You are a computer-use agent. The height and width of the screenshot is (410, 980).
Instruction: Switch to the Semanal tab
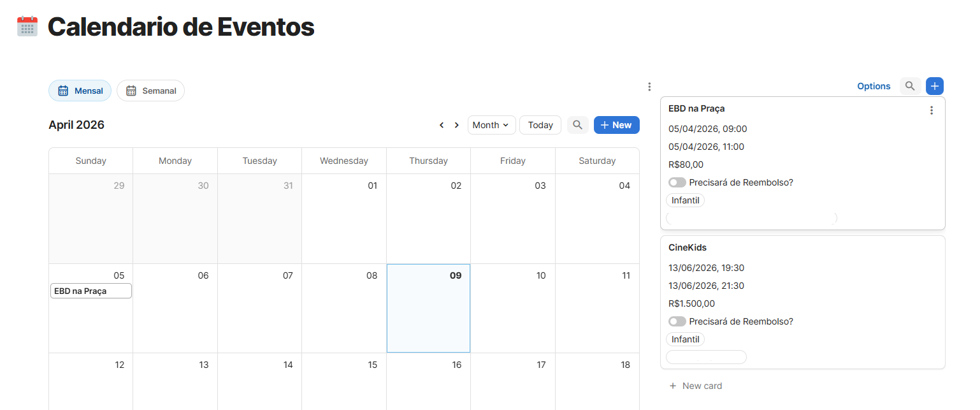coord(150,91)
